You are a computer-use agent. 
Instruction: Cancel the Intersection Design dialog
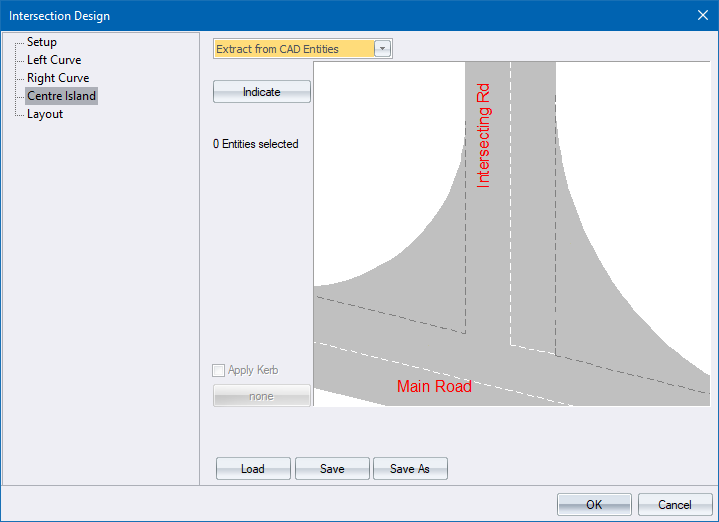675,505
